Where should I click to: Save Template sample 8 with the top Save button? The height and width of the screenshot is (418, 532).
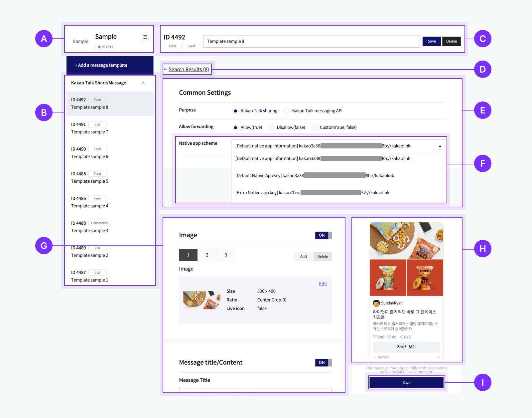coord(432,41)
